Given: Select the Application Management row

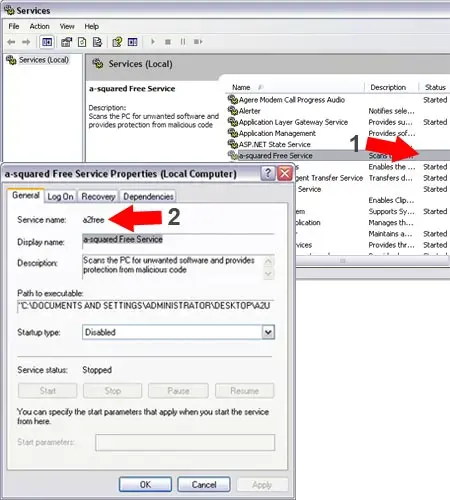Looking at the screenshot, I should 338,133.
